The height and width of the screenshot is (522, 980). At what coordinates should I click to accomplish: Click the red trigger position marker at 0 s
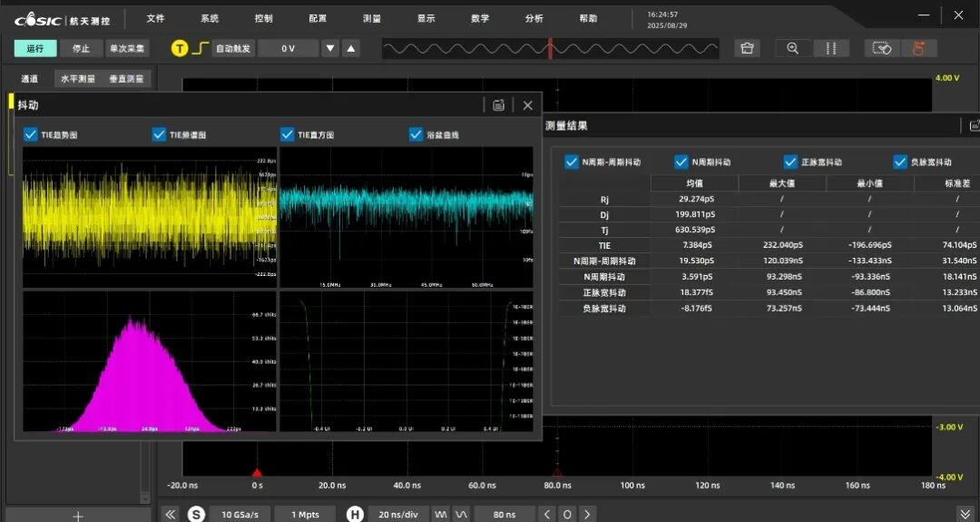point(257,473)
